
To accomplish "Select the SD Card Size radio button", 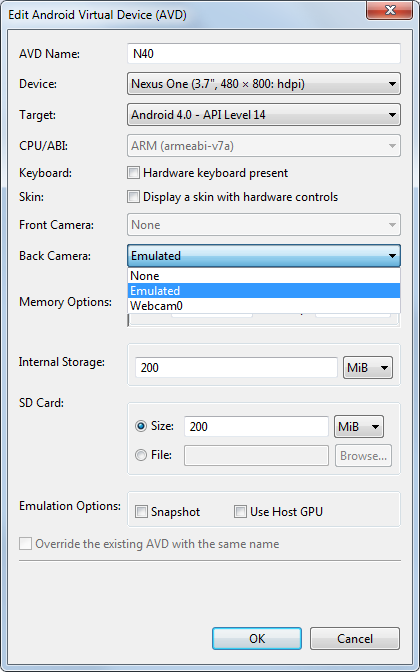I will click(141, 426).
